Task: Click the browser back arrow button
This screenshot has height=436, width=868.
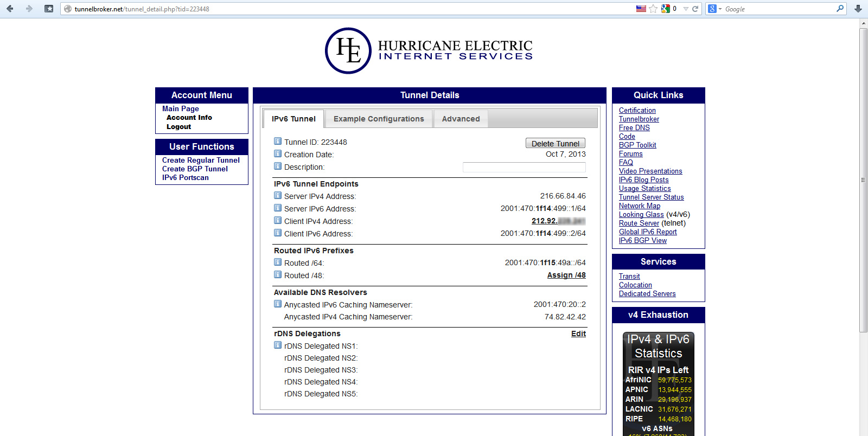Action: pyautogui.click(x=10, y=9)
